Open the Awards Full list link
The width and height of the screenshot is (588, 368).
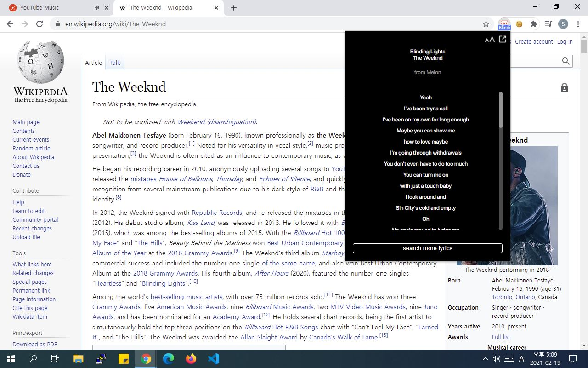tap(501, 337)
